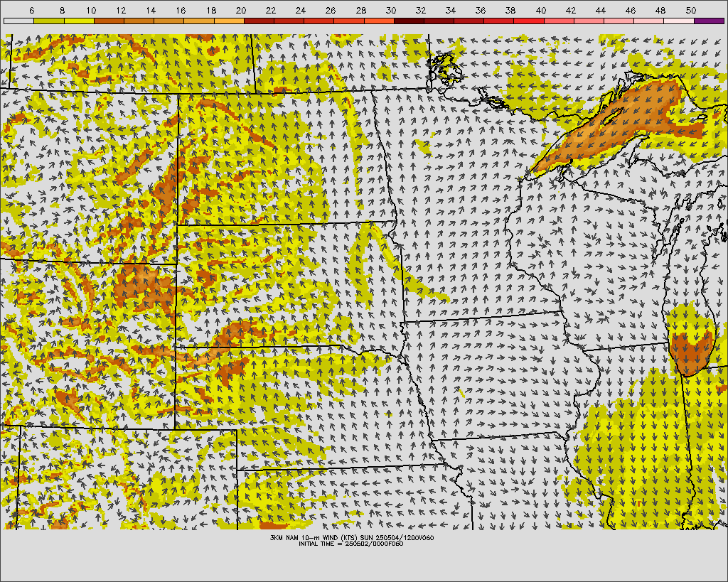The width and height of the screenshot is (728, 582).
Task: Click the 22–24 knot red legend segment
Action: [289, 21]
